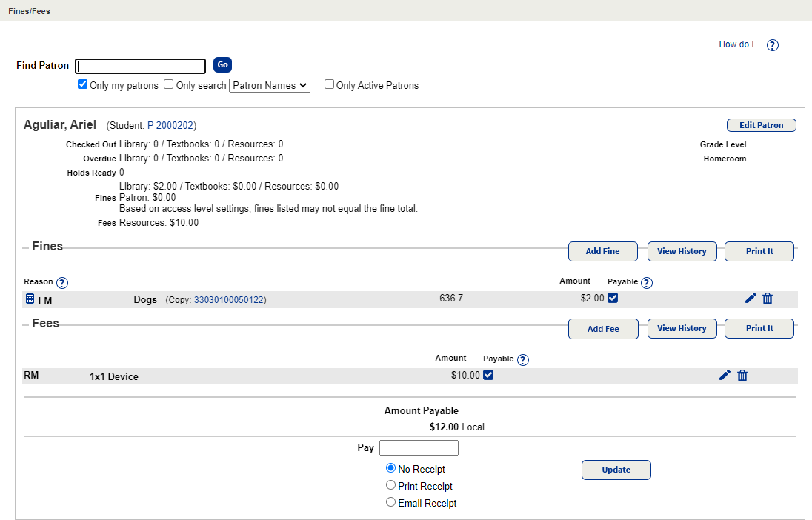Click the Payable help icon in Fees
The height and width of the screenshot is (520, 812).
click(x=522, y=359)
